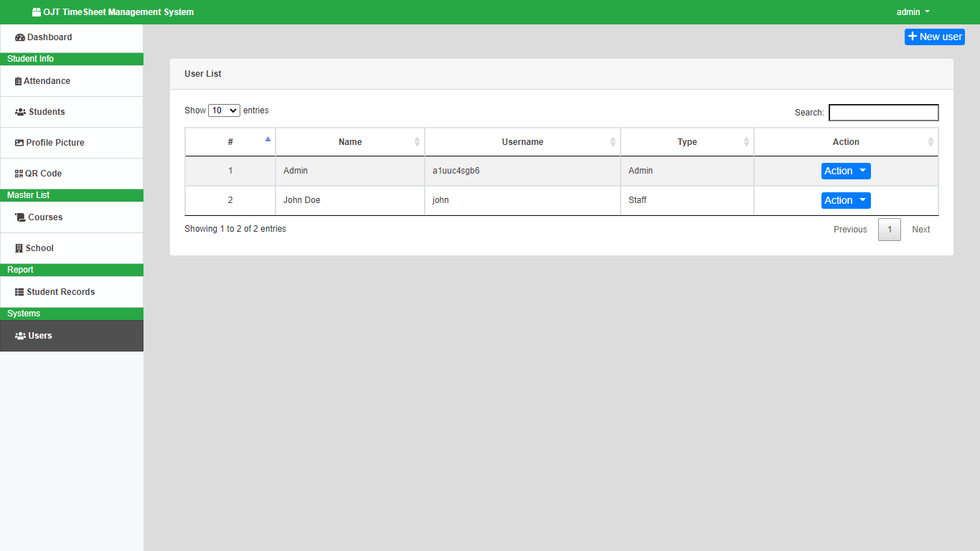Viewport: 980px width, 551px height.
Task: Click the Previous pagination button
Action: 850,230
